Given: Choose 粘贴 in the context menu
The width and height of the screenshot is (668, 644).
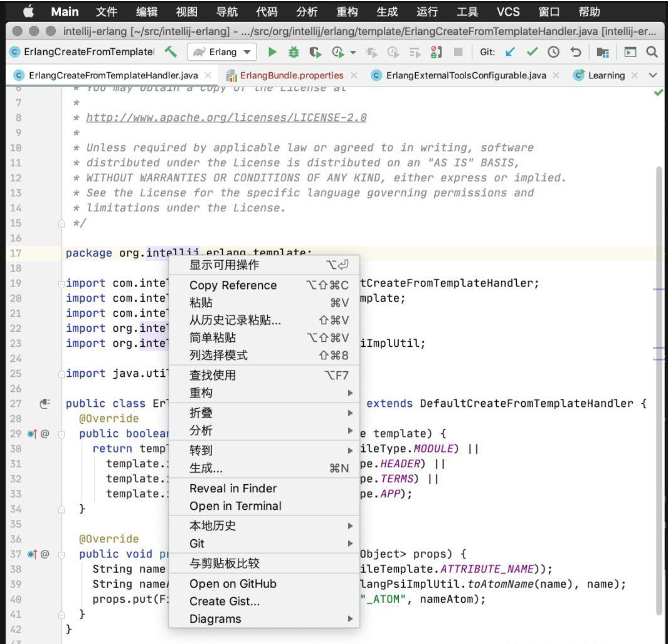Looking at the screenshot, I should [x=264, y=302].
